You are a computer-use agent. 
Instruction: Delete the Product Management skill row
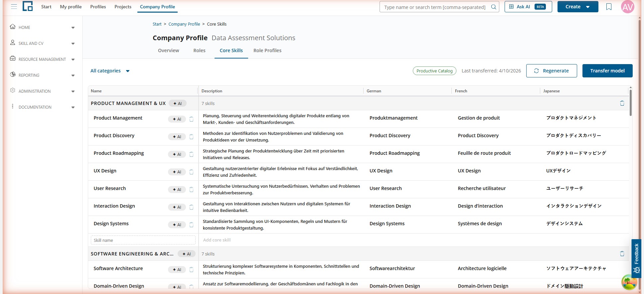(x=191, y=119)
